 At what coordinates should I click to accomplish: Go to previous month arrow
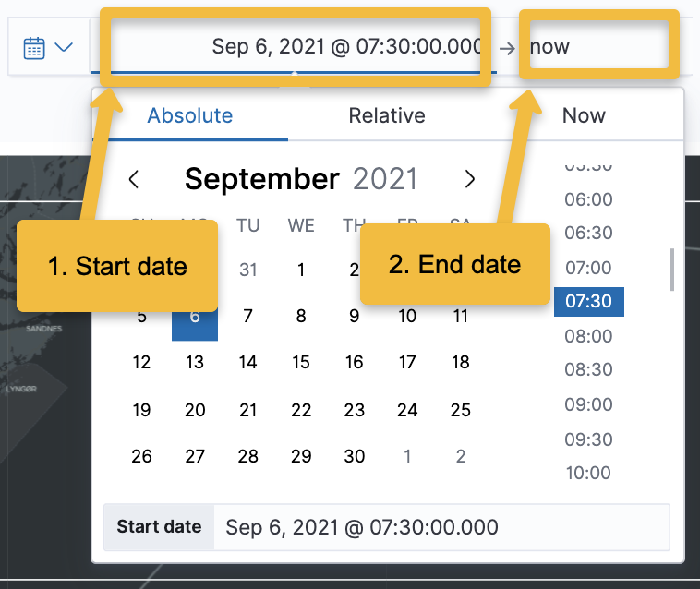(134, 179)
